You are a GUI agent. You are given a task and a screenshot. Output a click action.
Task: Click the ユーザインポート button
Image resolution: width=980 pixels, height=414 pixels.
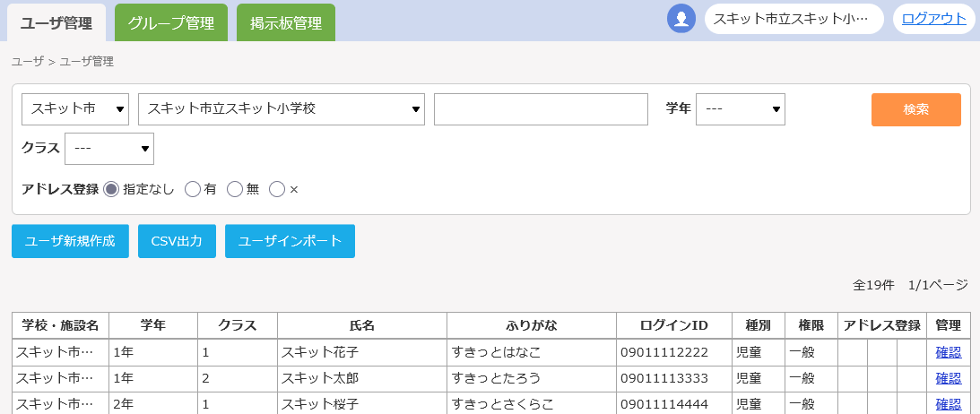click(x=290, y=241)
